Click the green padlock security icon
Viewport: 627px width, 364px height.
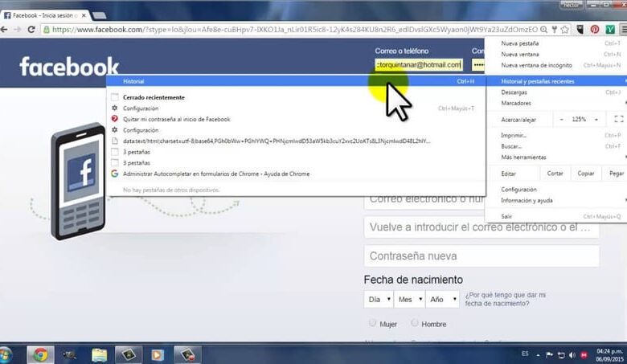coord(47,30)
